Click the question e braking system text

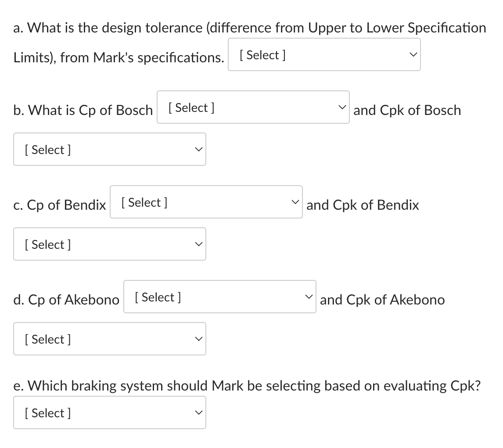tap(247, 386)
